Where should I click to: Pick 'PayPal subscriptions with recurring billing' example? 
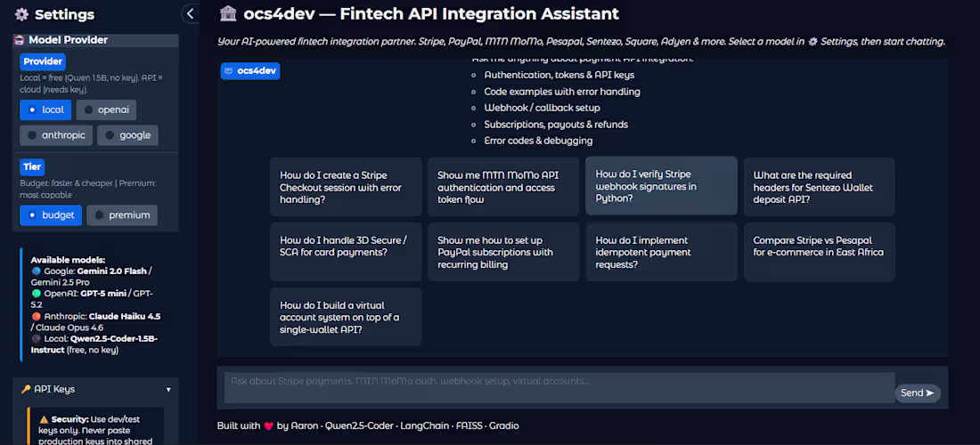point(503,252)
